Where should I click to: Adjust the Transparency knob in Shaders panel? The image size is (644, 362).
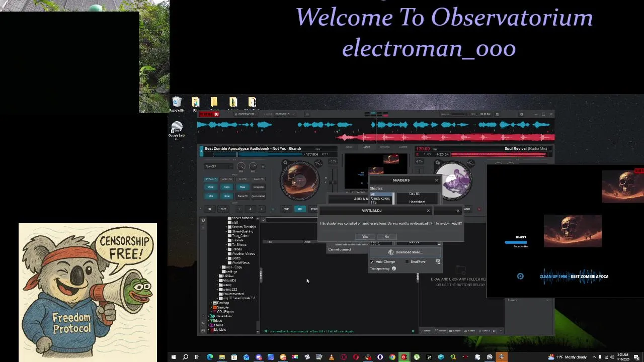click(x=394, y=269)
